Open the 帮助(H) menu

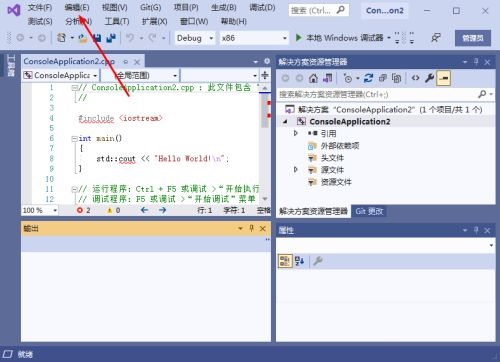coord(233,22)
